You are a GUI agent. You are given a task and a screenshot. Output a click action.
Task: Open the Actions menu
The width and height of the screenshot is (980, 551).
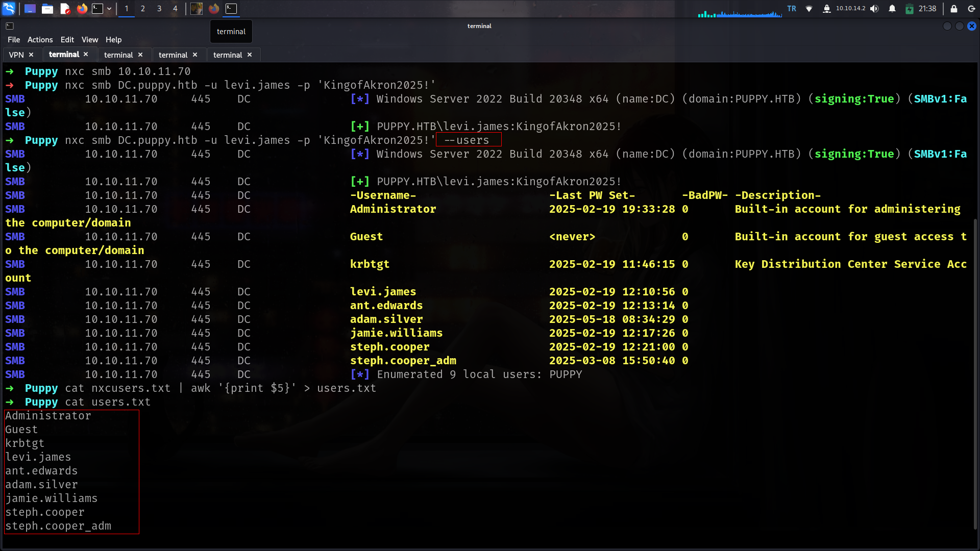[x=40, y=40]
